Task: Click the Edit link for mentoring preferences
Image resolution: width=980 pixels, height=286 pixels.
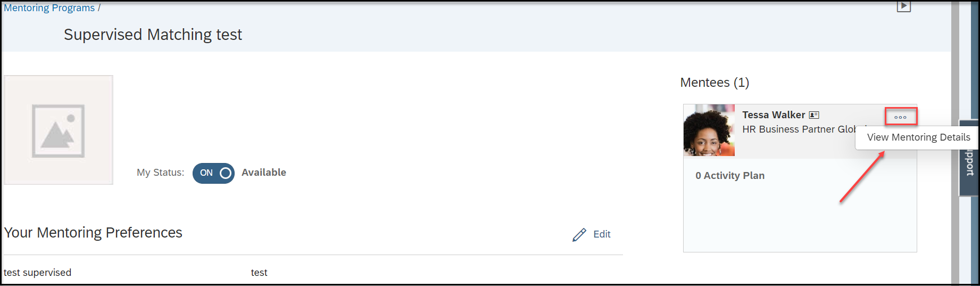Action: [602, 234]
